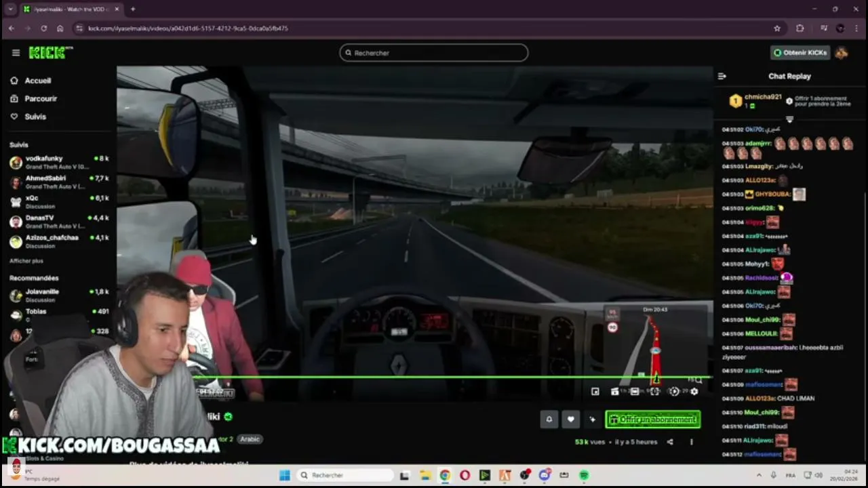868x488 pixels.
Task: Open browser home page button
Action: point(60,28)
